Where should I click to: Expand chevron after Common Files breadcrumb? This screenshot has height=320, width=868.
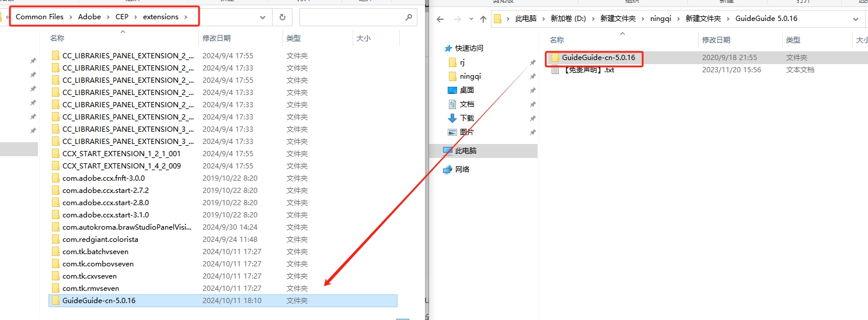(71, 17)
